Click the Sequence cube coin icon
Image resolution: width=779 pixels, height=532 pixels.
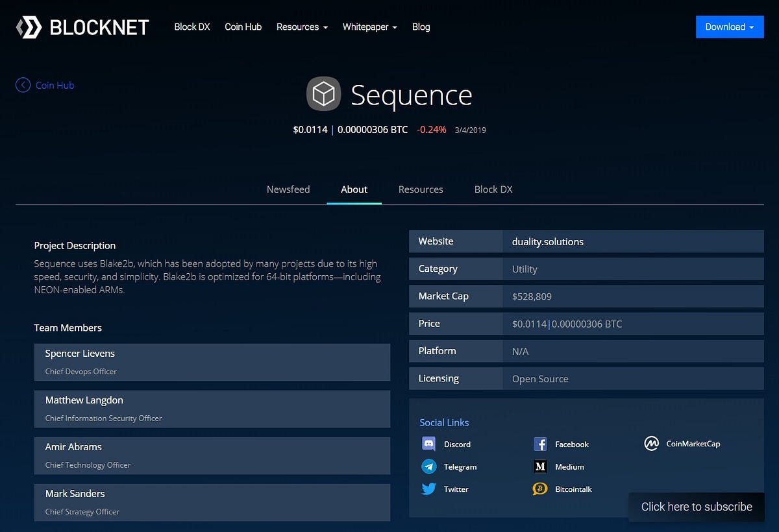pos(323,94)
